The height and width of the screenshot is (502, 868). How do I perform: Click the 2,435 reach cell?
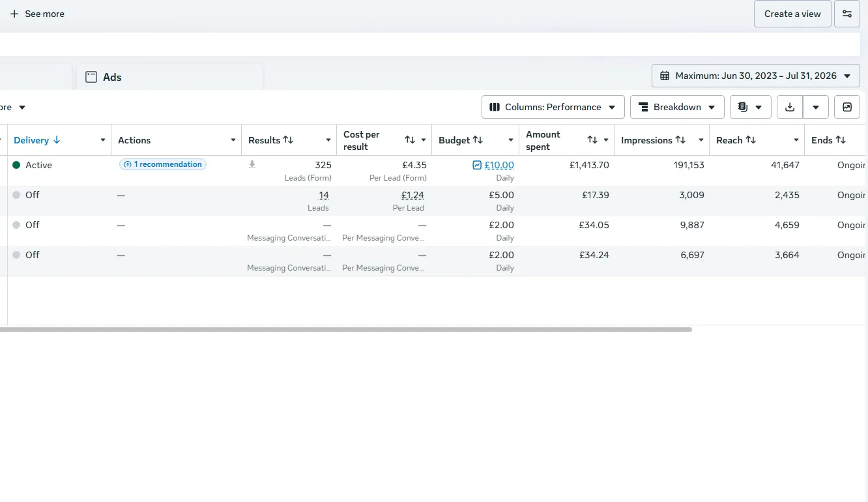[x=787, y=195]
